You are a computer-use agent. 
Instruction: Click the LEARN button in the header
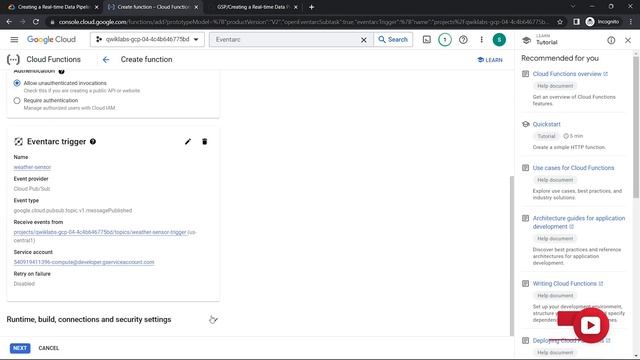490,60
